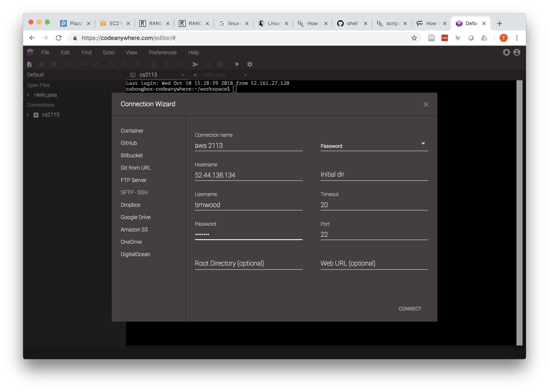
Task: Click the Root Directory (optional) field
Action: pos(249,263)
